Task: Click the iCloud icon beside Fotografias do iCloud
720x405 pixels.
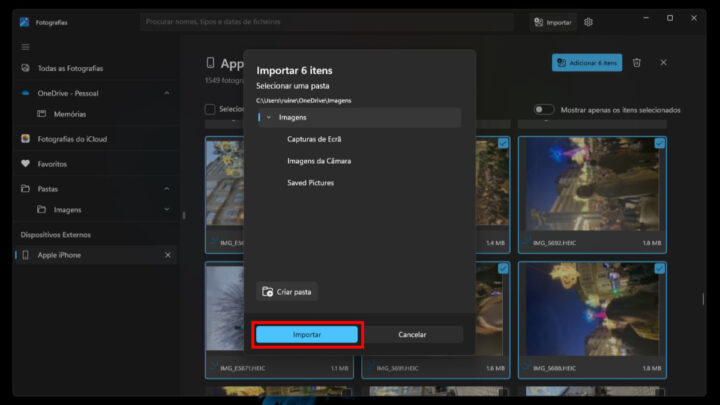Action: point(25,139)
